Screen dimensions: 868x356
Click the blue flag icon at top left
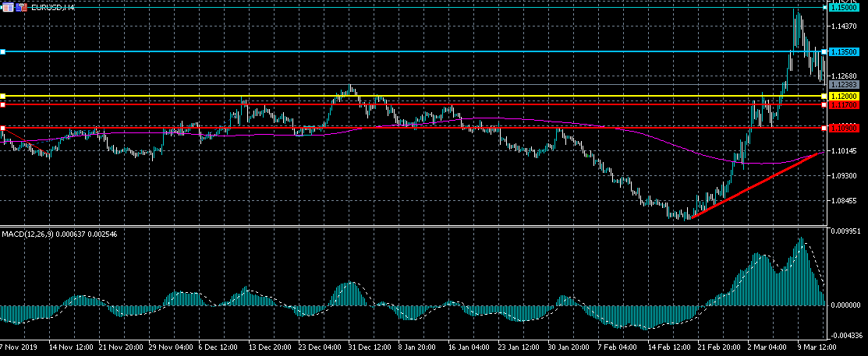click(x=20, y=7)
